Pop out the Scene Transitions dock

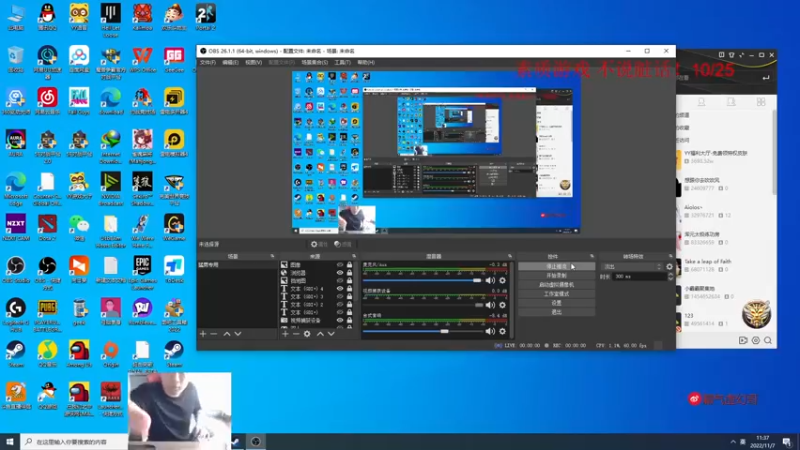click(x=670, y=256)
